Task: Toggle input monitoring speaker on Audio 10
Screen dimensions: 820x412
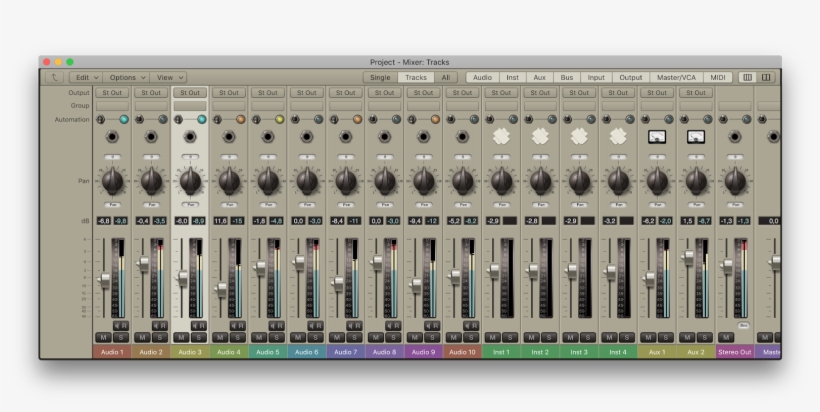Action: pos(468,326)
